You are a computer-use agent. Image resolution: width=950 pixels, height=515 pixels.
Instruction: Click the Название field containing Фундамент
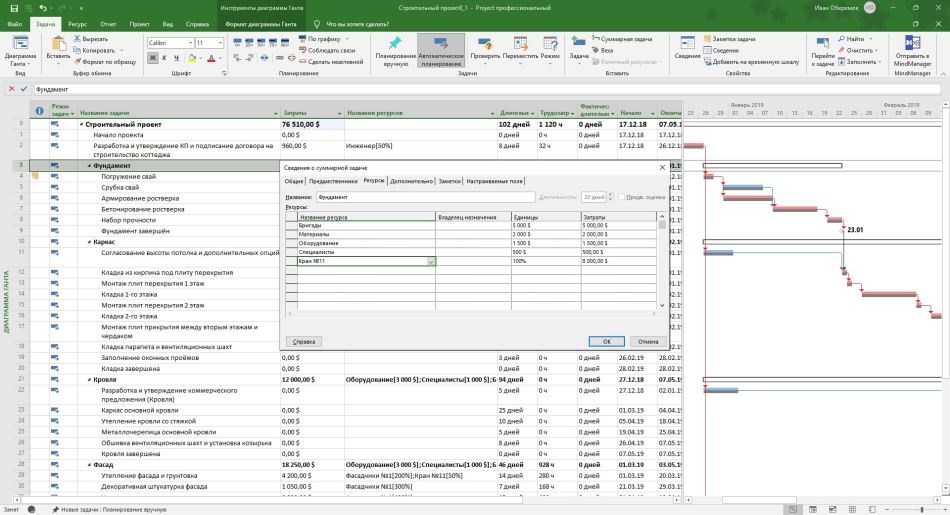coord(426,197)
